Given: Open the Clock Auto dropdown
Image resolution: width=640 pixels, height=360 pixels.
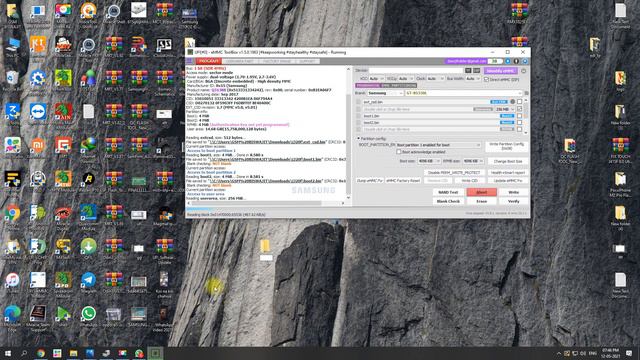Looking at the screenshot, I should click(x=436, y=79).
